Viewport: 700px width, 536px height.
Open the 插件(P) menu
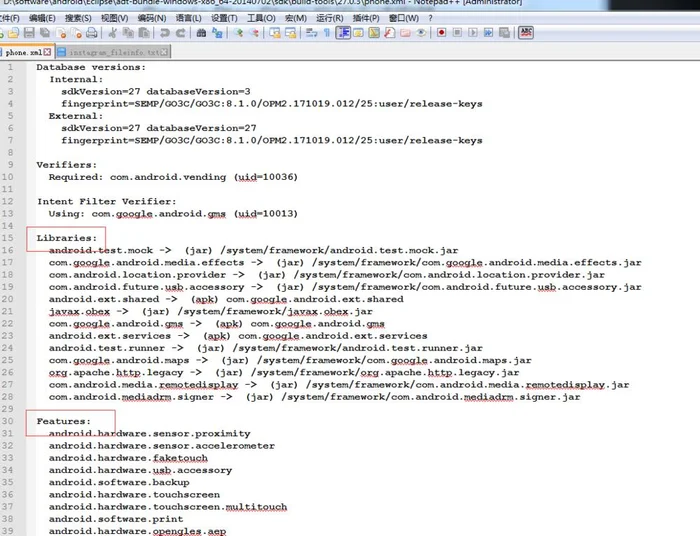click(366, 18)
